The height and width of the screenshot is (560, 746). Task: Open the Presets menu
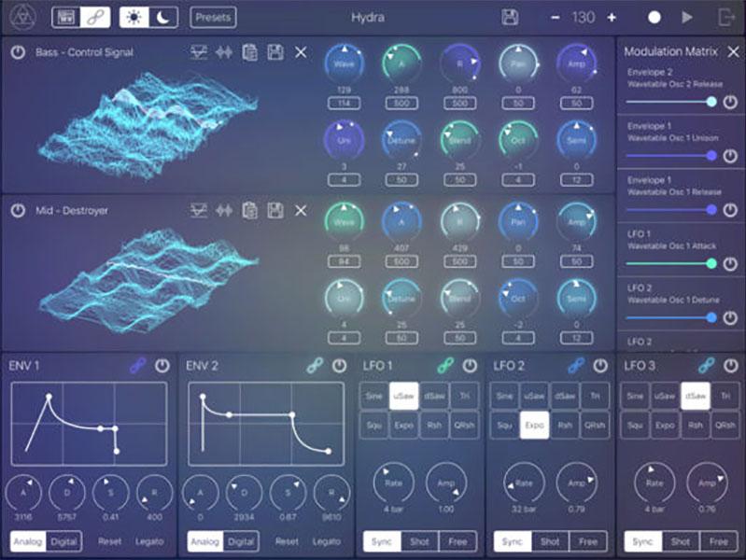tap(213, 17)
